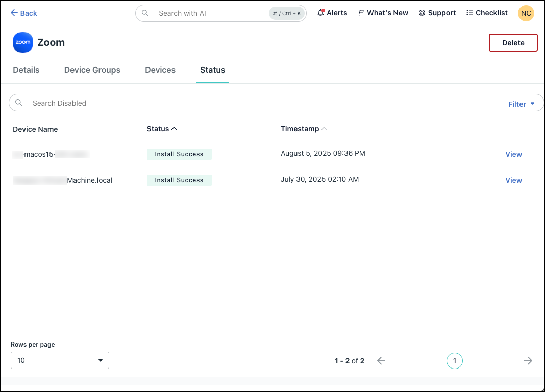
Task: Click timestamp August 5, 2025 09:36 PM
Action: tap(323, 153)
